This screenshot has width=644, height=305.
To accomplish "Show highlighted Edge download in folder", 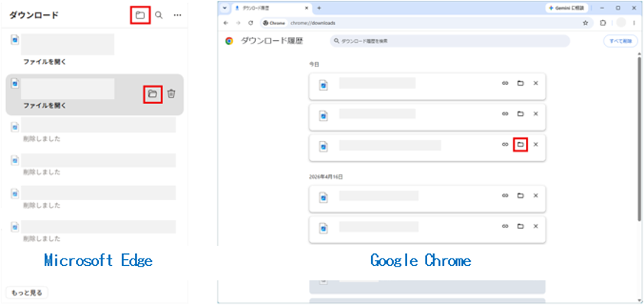I will click(153, 94).
